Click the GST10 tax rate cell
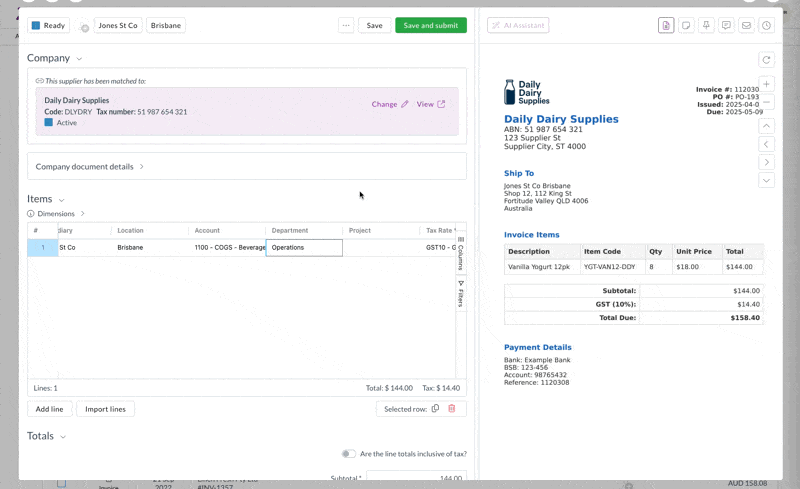Screen dimensions: 800x489 438,248
